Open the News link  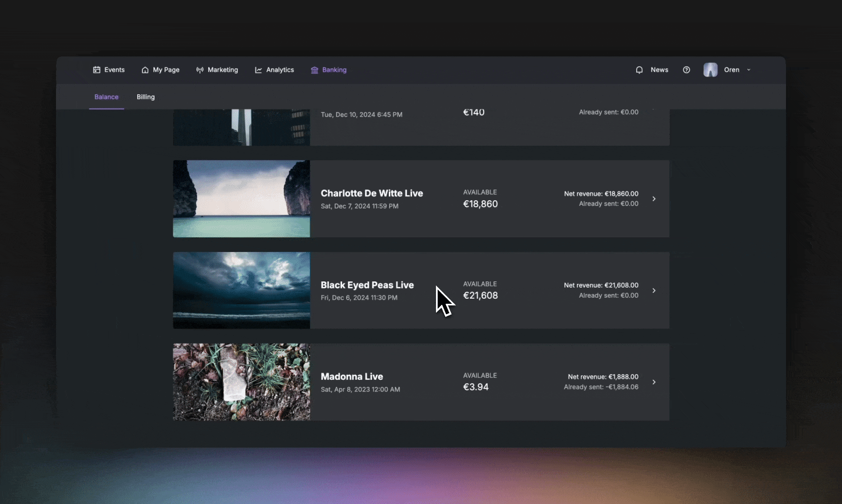pyautogui.click(x=660, y=70)
